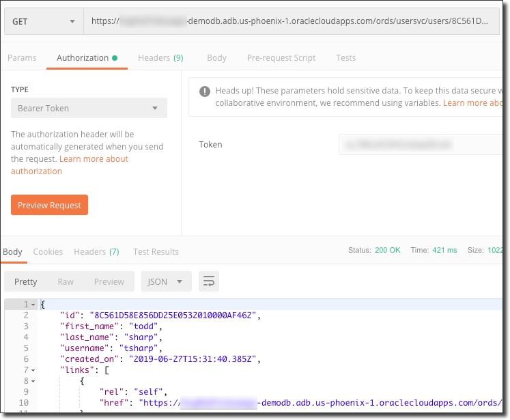Switch to the Params tab

(22, 58)
